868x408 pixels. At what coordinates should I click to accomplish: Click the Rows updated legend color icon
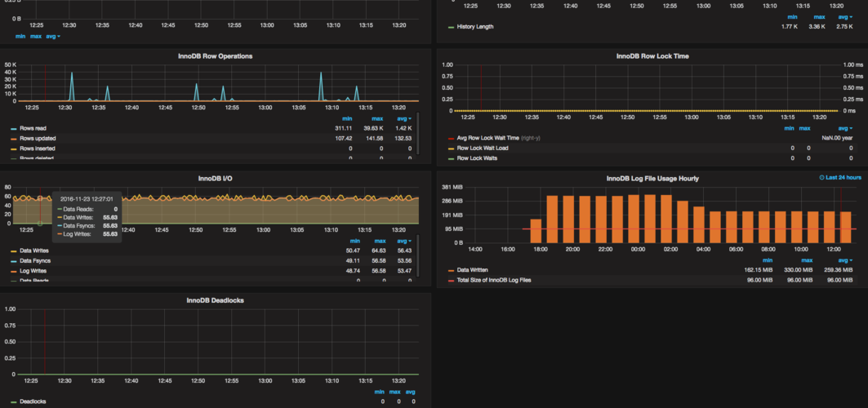[14, 139]
